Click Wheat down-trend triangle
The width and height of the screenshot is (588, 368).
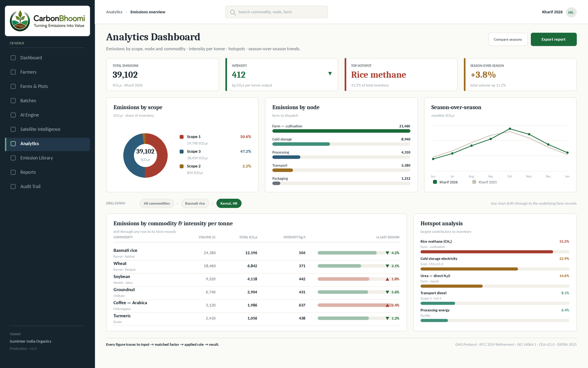coord(388,266)
